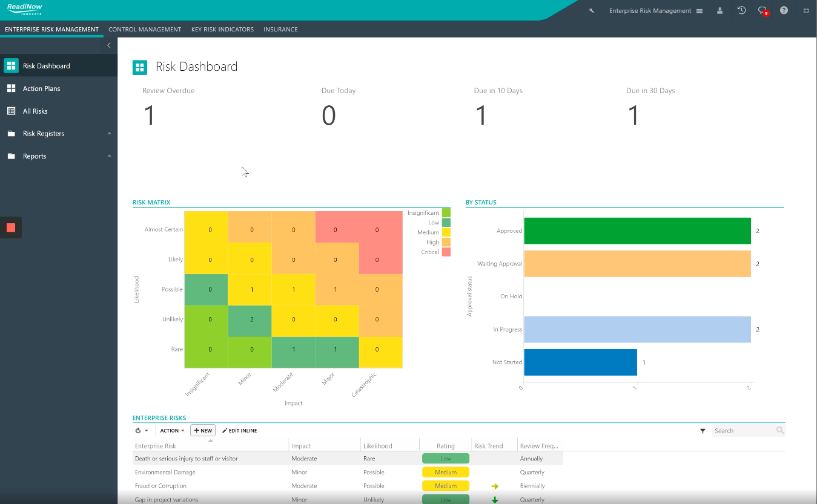
Task: Click the wrench configuration icon
Action: (x=591, y=11)
